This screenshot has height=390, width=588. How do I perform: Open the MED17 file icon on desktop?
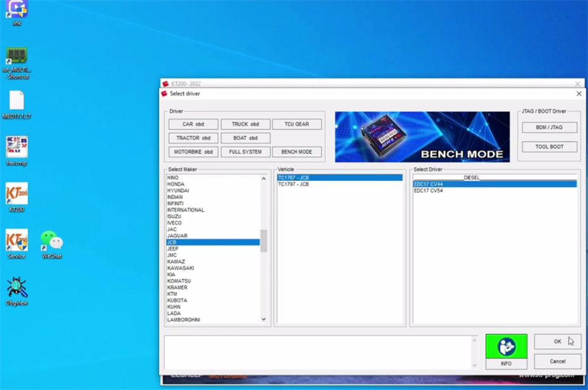[17, 101]
